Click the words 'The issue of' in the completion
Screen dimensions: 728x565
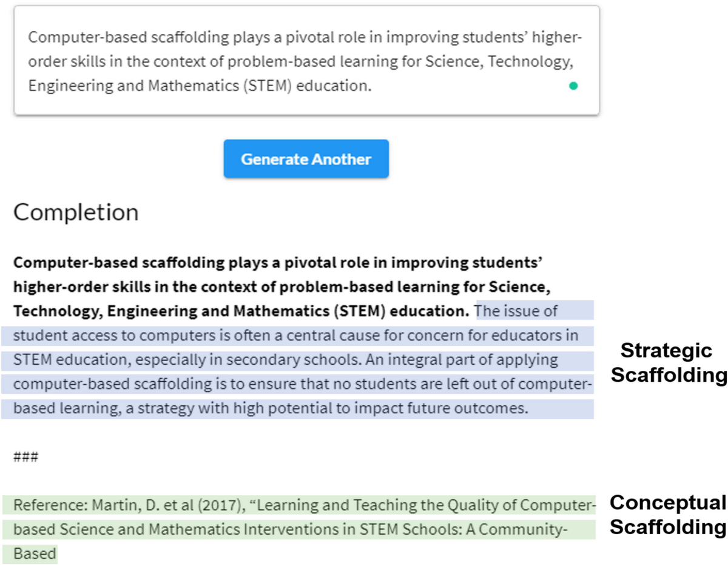(x=517, y=311)
